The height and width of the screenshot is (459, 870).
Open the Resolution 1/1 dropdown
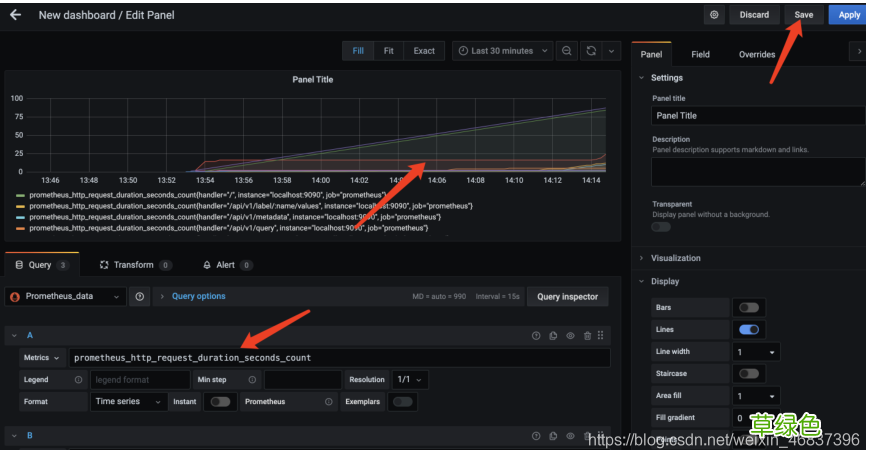click(410, 380)
